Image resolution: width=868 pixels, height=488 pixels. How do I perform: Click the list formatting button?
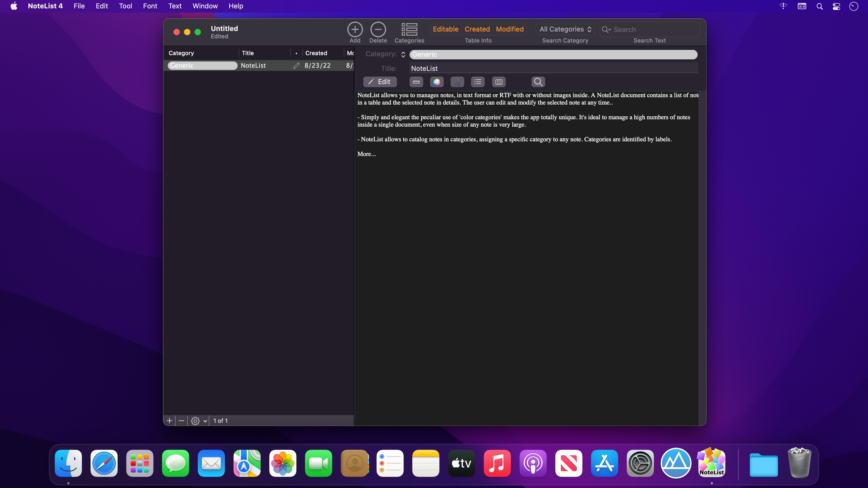[478, 82]
